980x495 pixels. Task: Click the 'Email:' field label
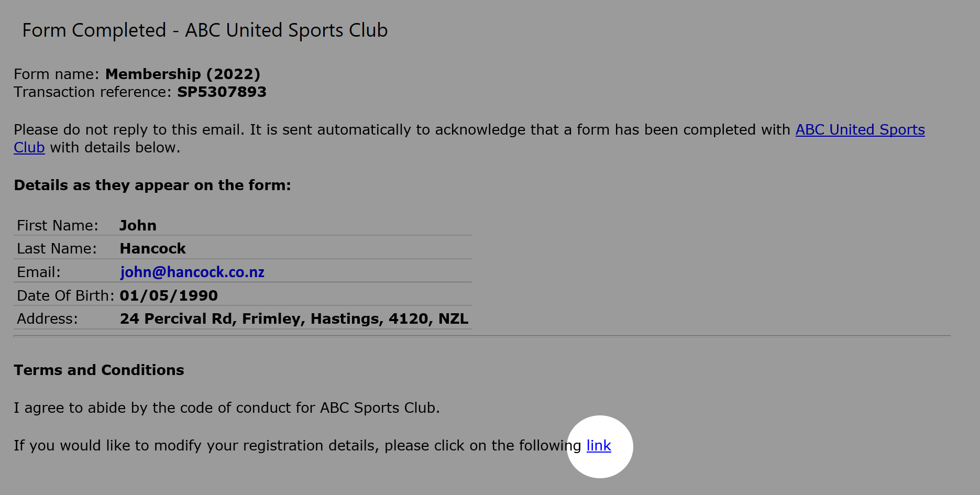(x=39, y=272)
